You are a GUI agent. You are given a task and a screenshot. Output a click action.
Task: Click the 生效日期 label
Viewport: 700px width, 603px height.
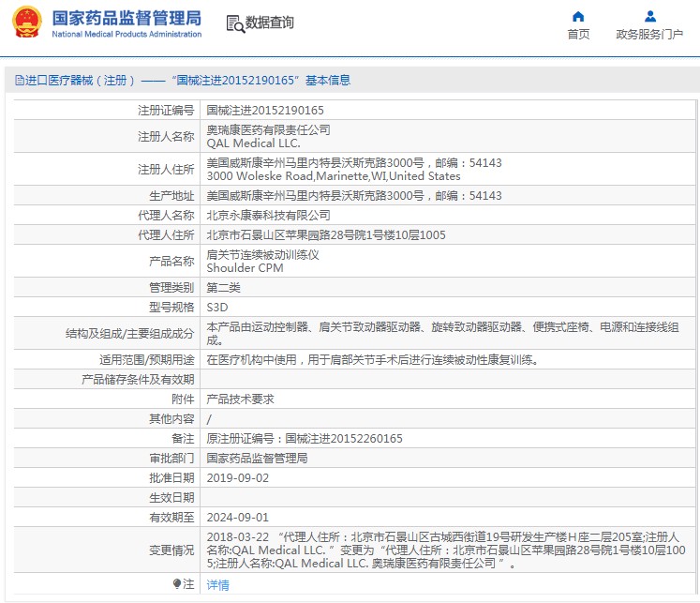click(x=171, y=498)
